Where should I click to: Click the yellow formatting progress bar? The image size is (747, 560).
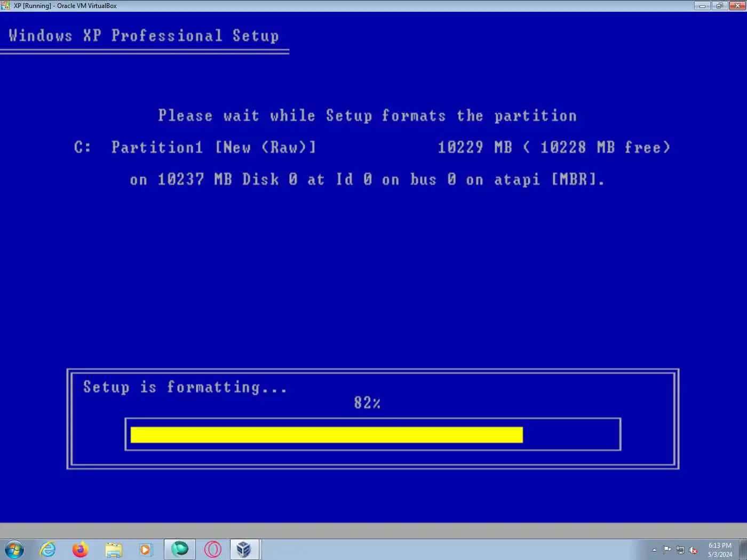[x=327, y=435]
